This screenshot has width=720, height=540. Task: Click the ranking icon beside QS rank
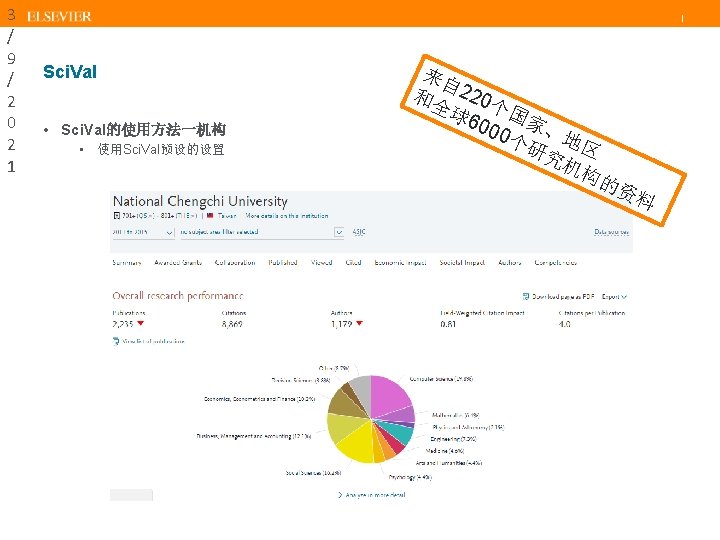[117, 215]
